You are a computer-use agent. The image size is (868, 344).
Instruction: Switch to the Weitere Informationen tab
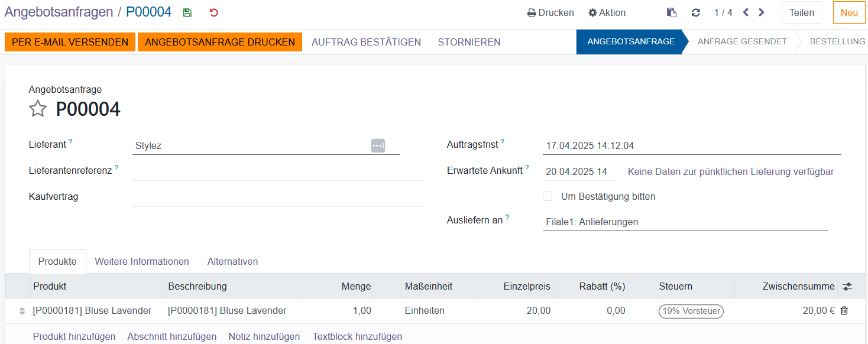coord(142,261)
